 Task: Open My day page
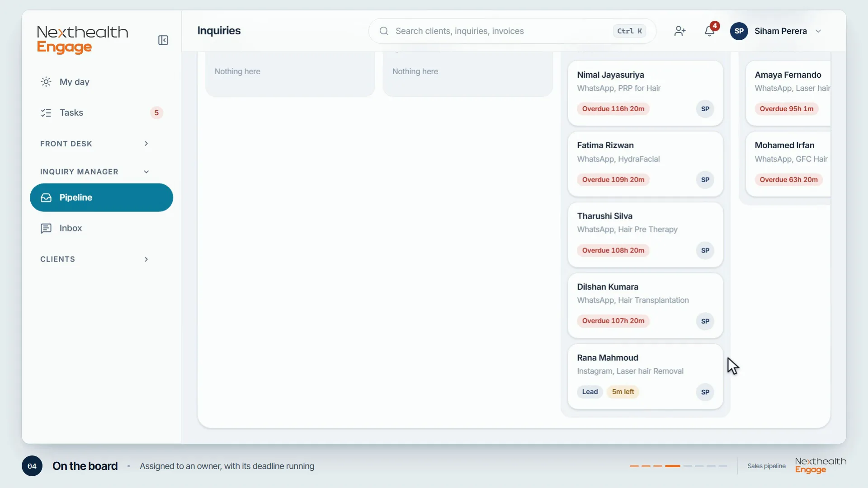[x=101, y=82]
